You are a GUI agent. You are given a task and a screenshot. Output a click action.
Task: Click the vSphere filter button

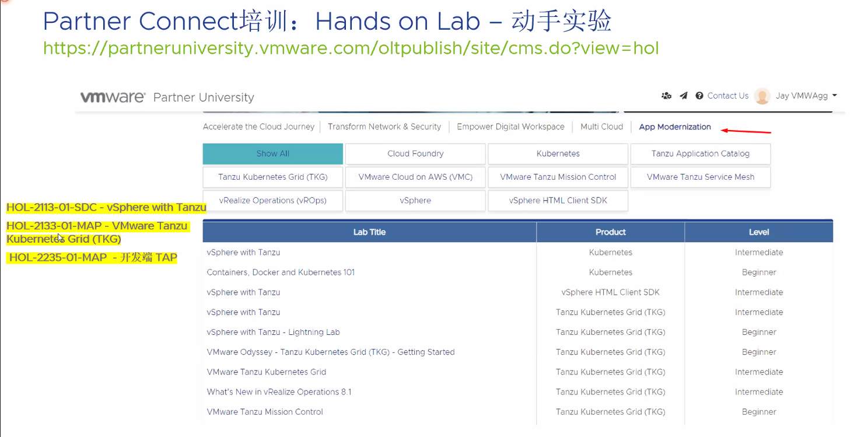tap(415, 201)
